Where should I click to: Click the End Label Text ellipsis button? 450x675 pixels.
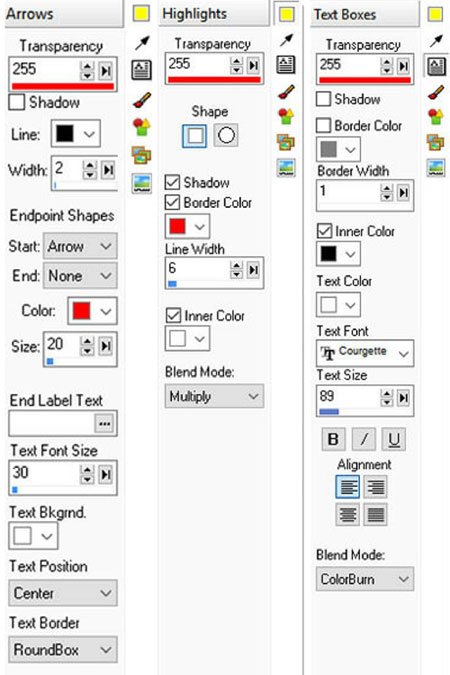[104, 424]
